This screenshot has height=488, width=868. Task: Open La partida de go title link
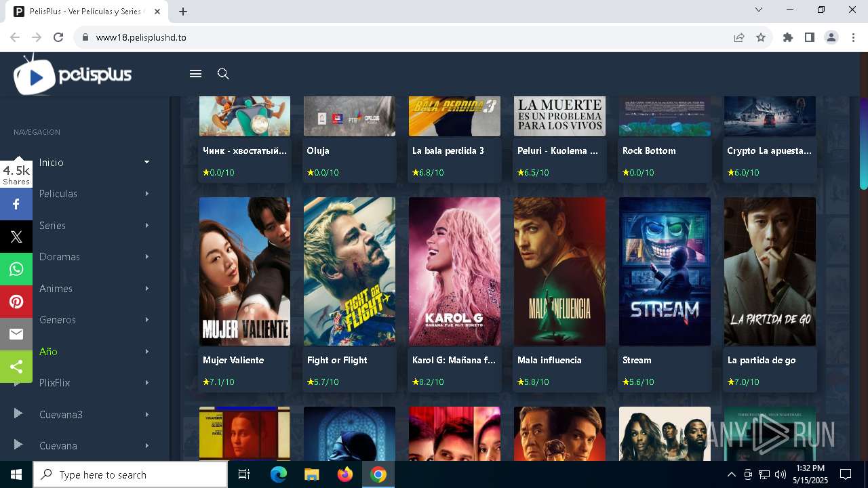click(762, 360)
